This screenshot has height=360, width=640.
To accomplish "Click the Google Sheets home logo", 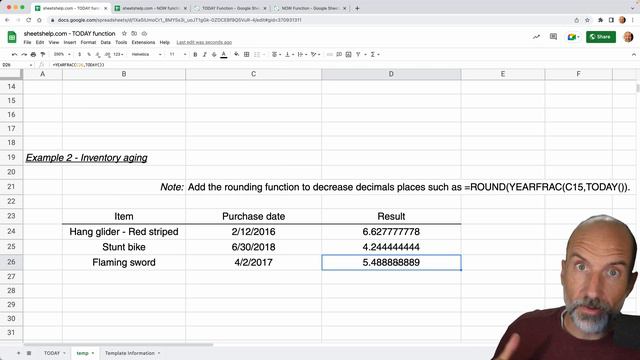I will [12, 37].
